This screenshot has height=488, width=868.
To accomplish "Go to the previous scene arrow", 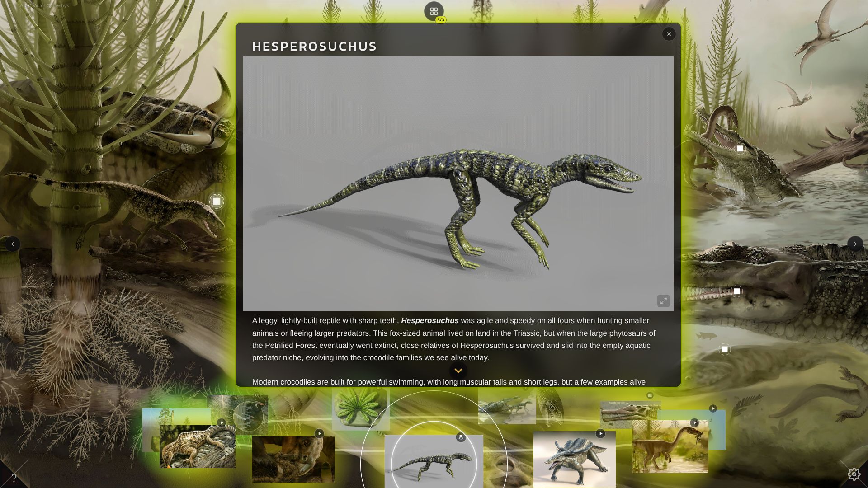I will (x=13, y=244).
